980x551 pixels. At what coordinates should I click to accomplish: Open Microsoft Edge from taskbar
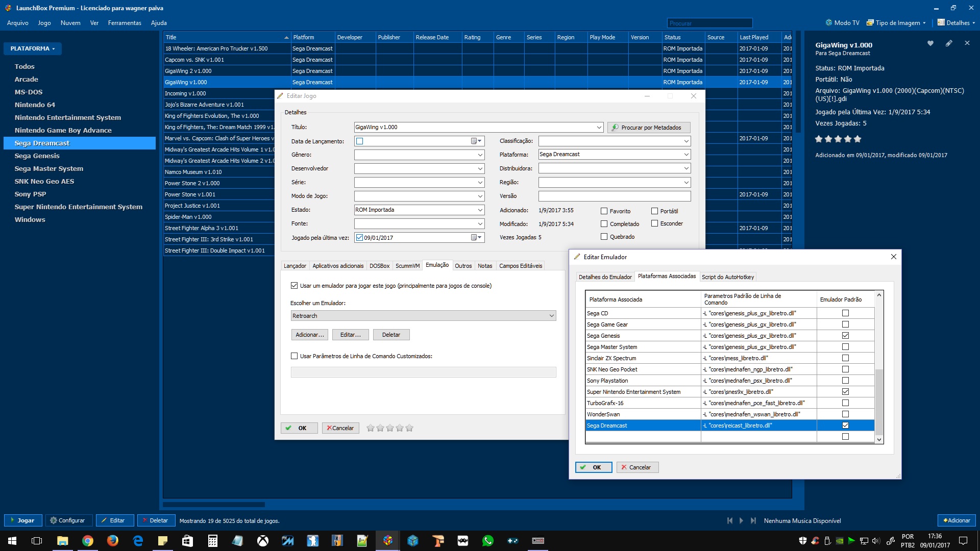point(138,541)
